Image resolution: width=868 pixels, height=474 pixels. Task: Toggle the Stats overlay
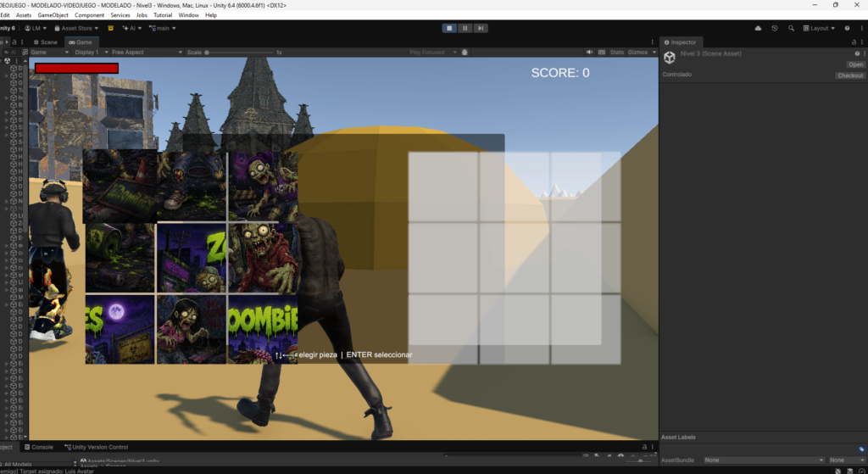(x=617, y=52)
